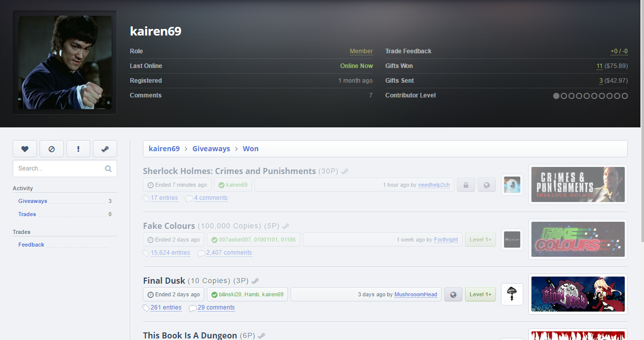This screenshot has height=340, width=644.
Task: Click Steam icon next to Fake Colours title
Action: click(x=285, y=226)
